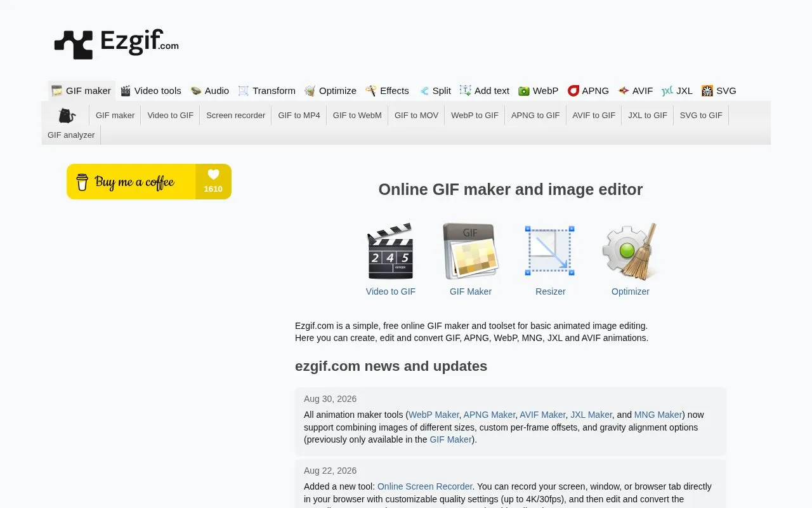Click the Transform menu icon
This screenshot has width=812, height=508.
[244, 91]
